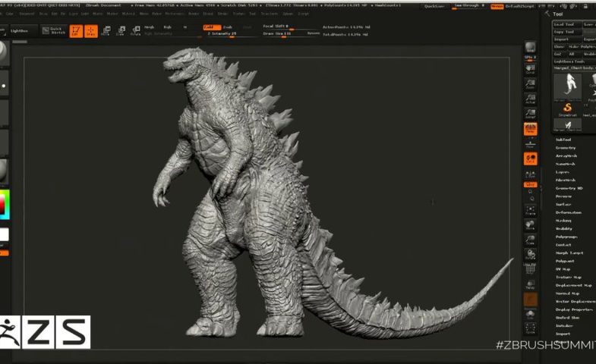Activate the Scale transform mode icon
Viewport: 596px width, 364px height.
(x=121, y=31)
